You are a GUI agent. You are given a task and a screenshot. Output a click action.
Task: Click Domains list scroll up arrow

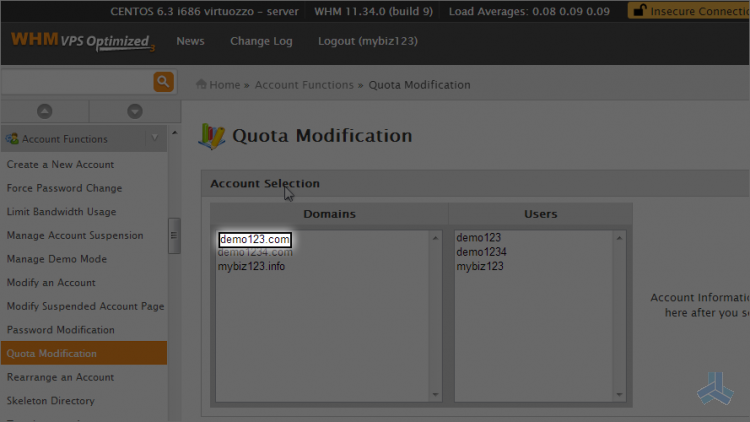pos(435,238)
